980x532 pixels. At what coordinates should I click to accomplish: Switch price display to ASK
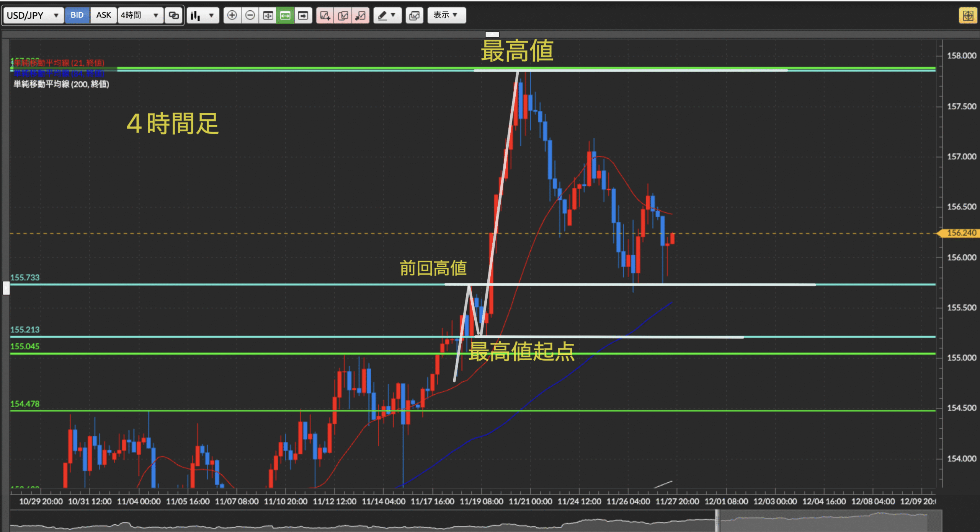103,15
